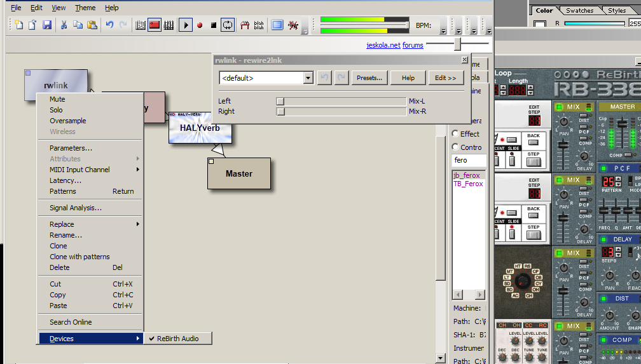Viewport: 641px width, 364px height.
Task: Open the jeskola.net link
Action: click(x=383, y=45)
